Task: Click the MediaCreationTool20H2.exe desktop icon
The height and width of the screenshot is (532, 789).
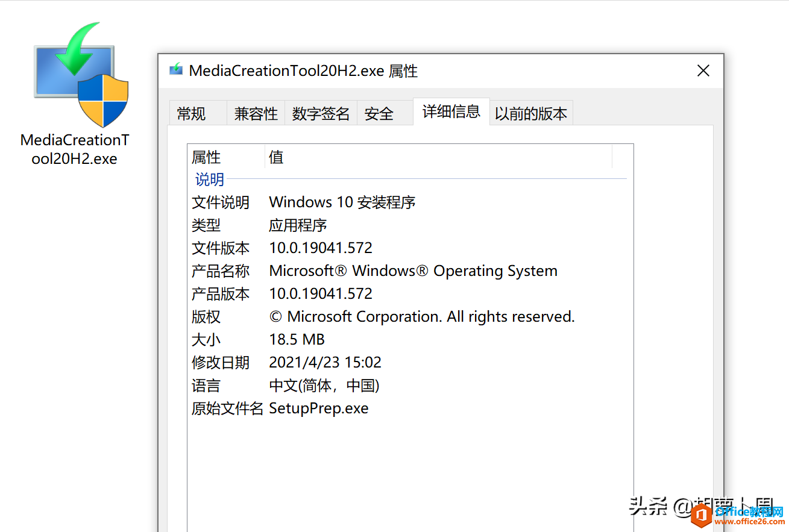Action: 80,74
